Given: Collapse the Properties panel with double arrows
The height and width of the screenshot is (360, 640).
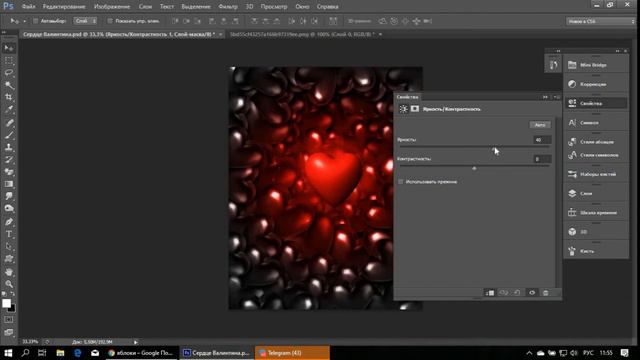Looking at the screenshot, I should click(x=545, y=97).
